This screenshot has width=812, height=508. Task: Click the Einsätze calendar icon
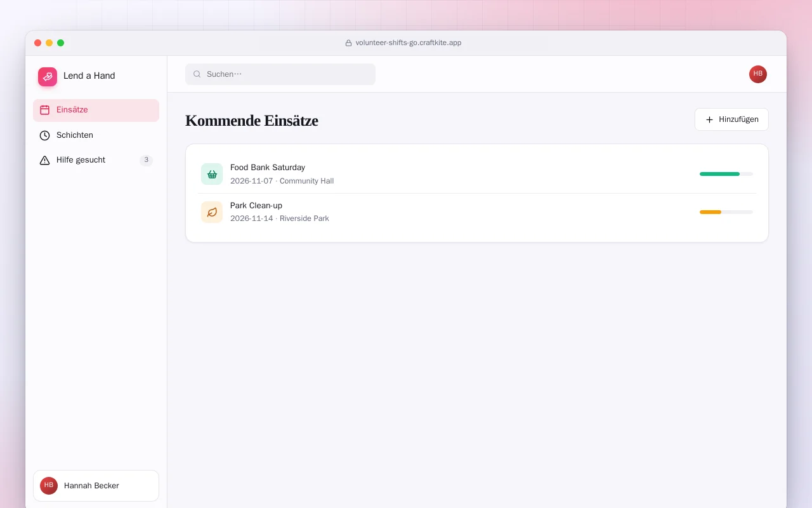click(x=44, y=110)
